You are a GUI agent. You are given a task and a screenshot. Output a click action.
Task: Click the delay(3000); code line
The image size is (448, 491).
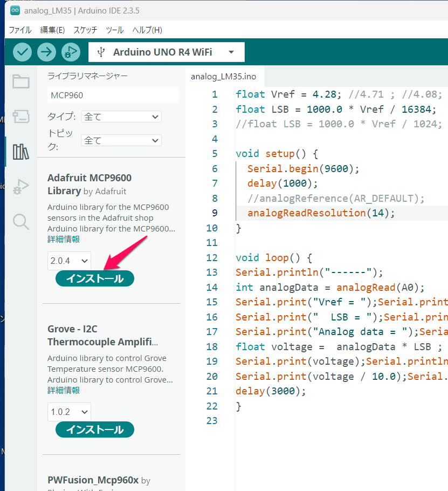tap(271, 391)
